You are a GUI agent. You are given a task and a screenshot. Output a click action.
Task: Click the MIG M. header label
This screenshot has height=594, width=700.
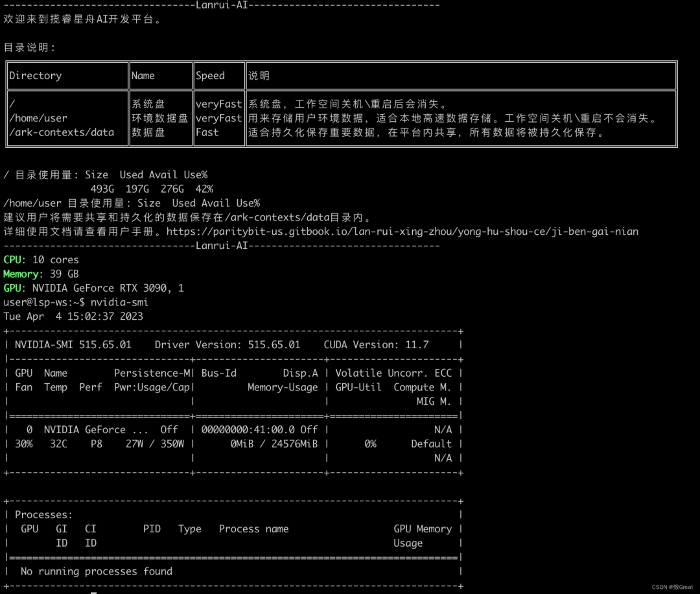[x=434, y=401]
